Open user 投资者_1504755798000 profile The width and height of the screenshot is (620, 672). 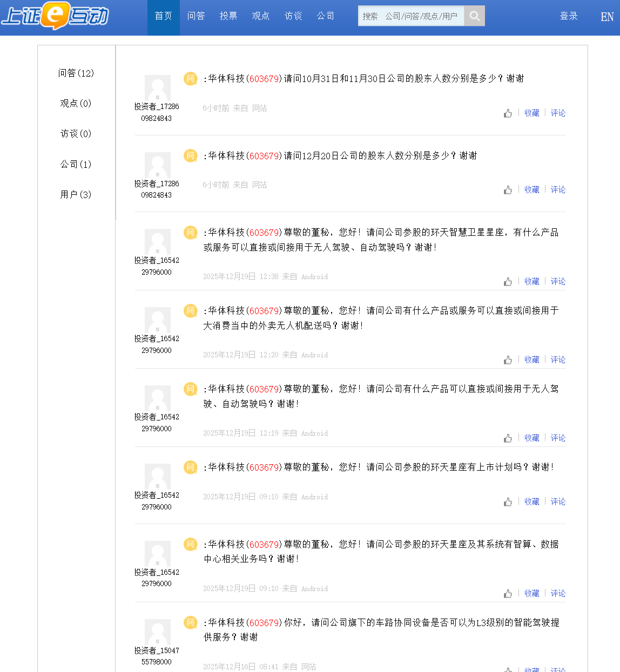click(x=157, y=656)
